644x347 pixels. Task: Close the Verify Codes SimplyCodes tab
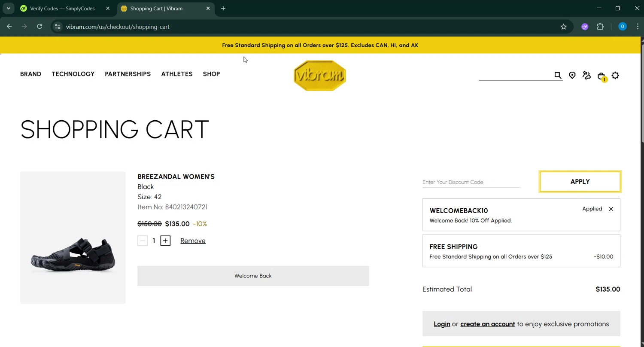108,9
